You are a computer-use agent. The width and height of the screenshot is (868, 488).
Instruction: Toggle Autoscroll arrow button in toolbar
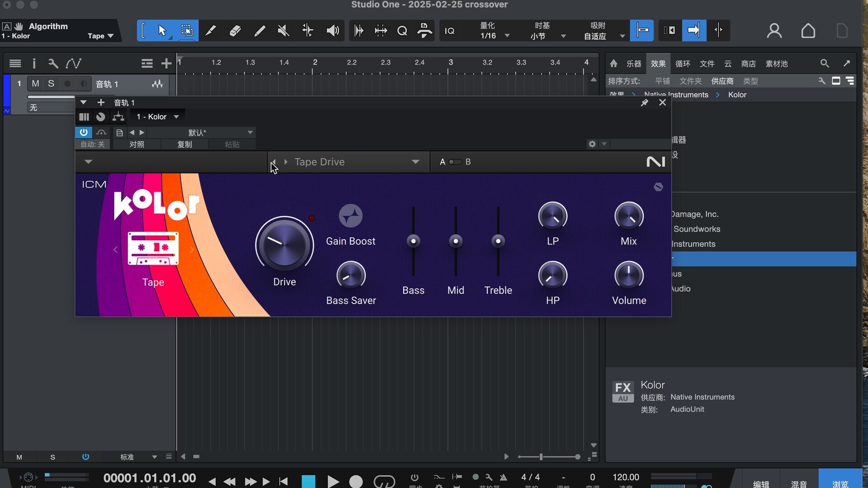tap(694, 30)
